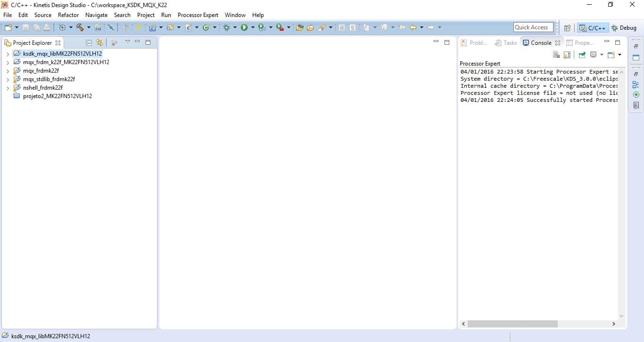The width and height of the screenshot is (644, 342).
Task: Open the Build hammer dropdown arrow
Action: click(88, 27)
